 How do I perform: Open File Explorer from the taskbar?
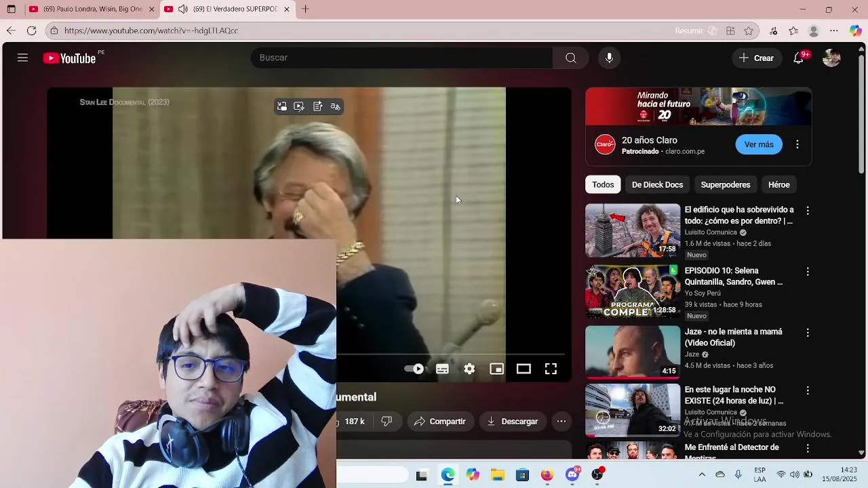pos(498,475)
